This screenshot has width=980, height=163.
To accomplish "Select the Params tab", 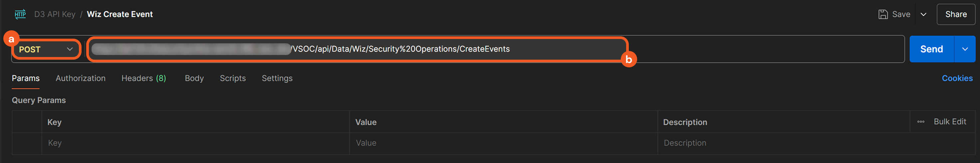I will [26, 78].
